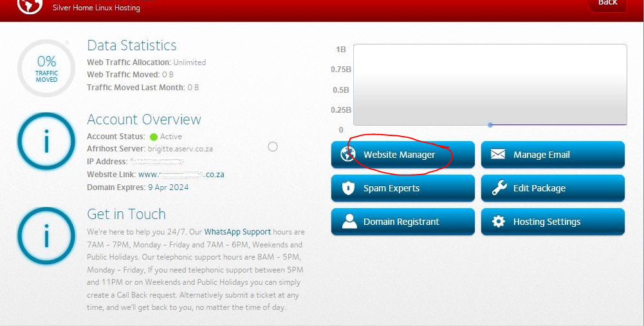The width and height of the screenshot is (644, 326).
Task: Click the 9 Apr 2024 domain expiry date
Action: 168,187
